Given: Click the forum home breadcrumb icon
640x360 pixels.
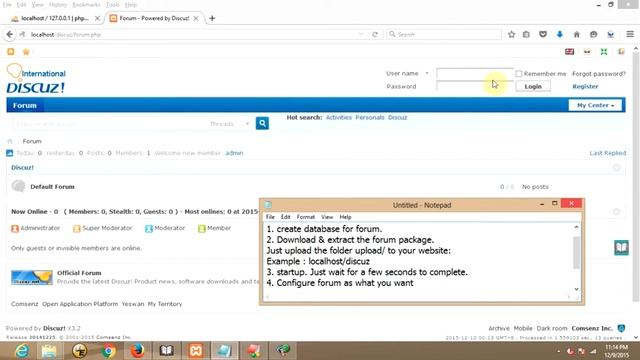Looking at the screenshot, I should 10,141.
